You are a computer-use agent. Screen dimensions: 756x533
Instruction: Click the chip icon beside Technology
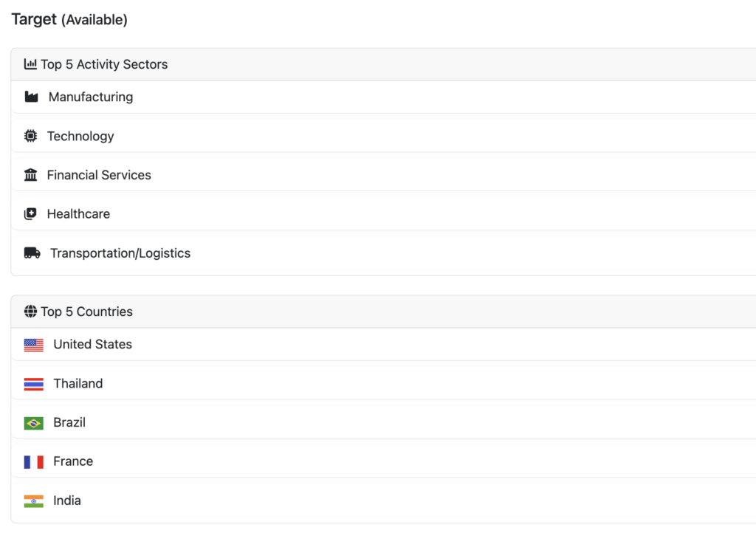point(30,136)
